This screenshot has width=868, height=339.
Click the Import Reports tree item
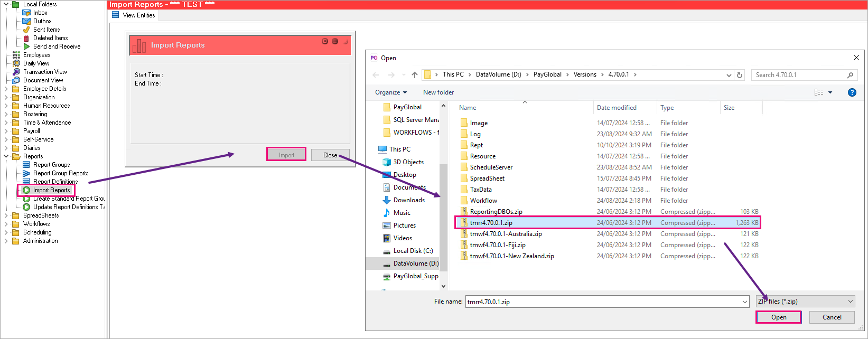point(51,190)
